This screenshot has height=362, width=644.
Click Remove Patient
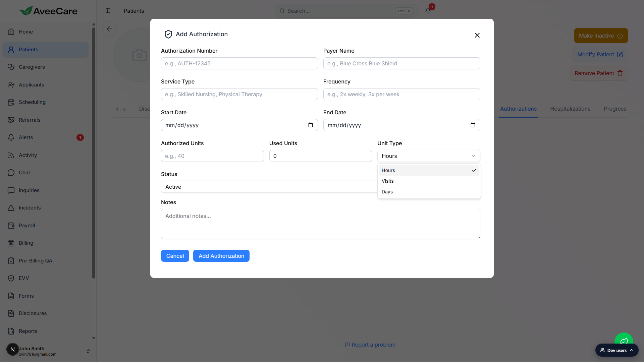pyautogui.click(x=599, y=73)
